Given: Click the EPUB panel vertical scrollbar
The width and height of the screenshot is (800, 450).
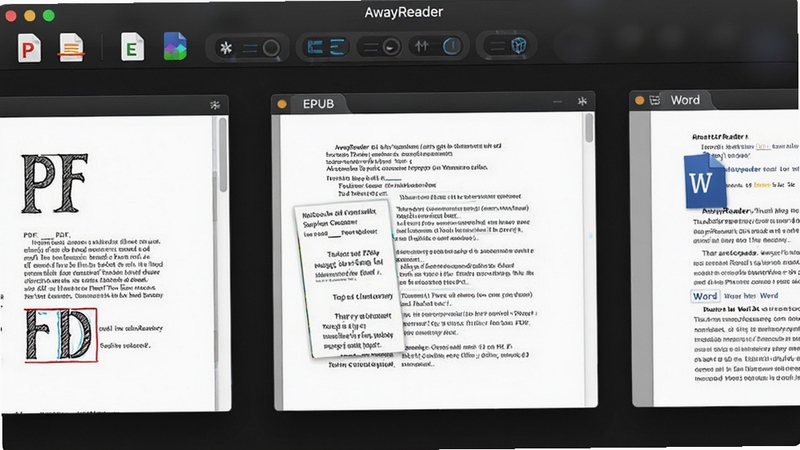Looking at the screenshot, I should click(589, 128).
